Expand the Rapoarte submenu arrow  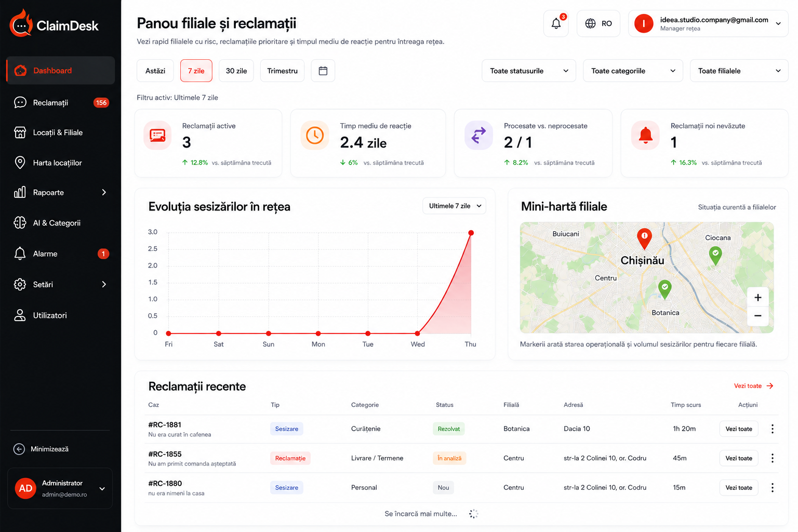point(104,192)
